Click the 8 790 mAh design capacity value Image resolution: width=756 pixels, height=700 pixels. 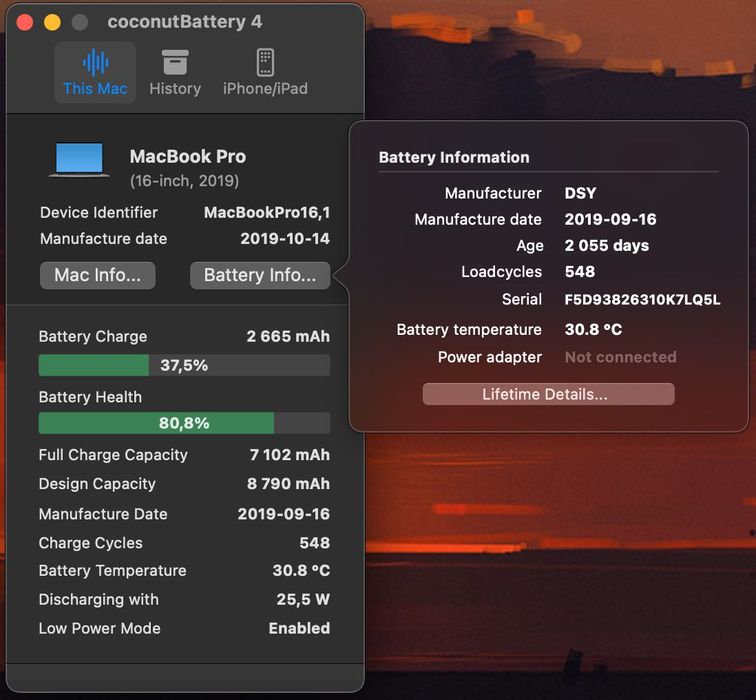tap(288, 484)
